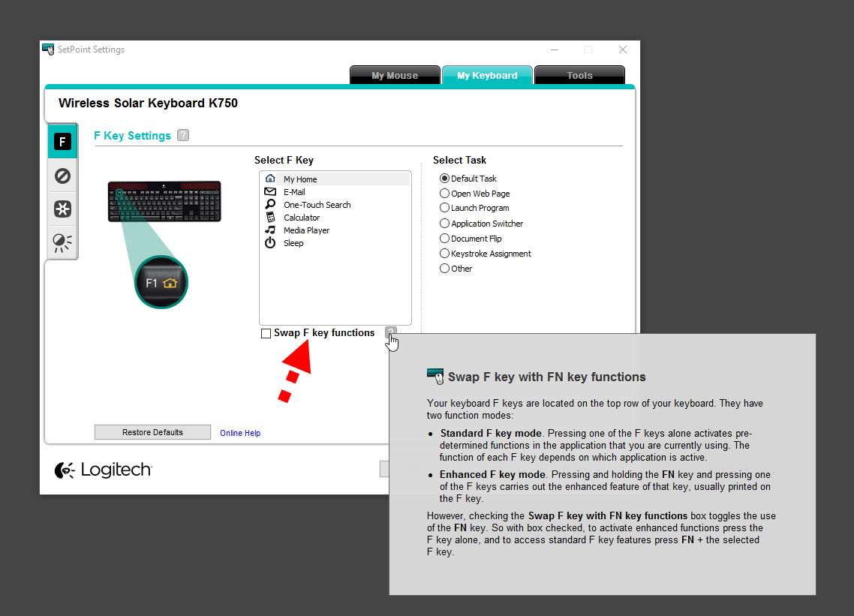Click the F1 home key magnified image
854x616 pixels.
click(x=161, y=283)
